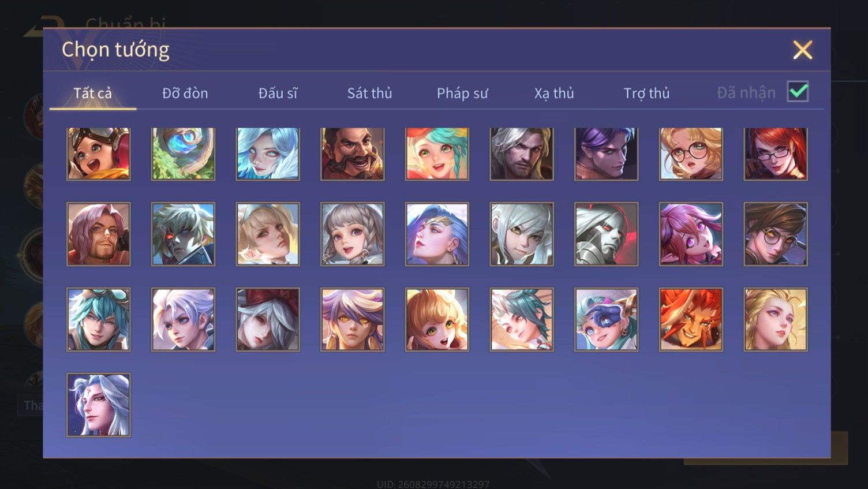Close the Chọn tướng dialog
868x489 pixels.
802,50
